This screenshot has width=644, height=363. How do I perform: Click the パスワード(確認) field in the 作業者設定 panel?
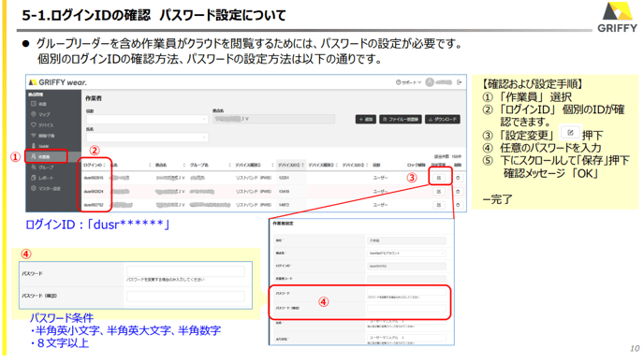406,308
